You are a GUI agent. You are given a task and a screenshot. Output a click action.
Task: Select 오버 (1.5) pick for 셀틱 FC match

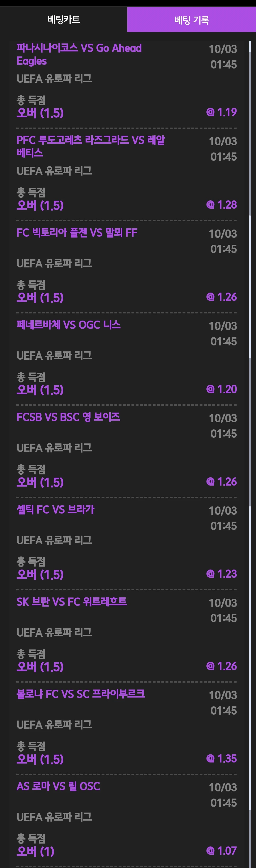tap(40, 574)
